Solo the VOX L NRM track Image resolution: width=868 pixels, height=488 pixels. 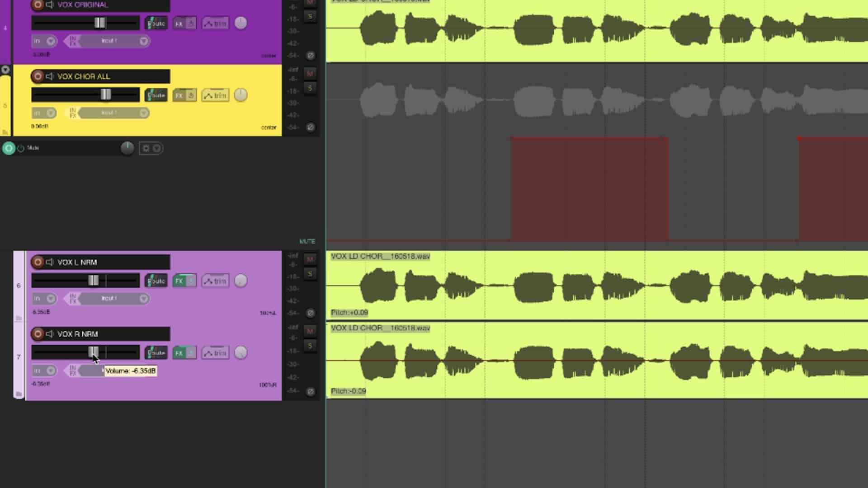click(x=310, y=274)
